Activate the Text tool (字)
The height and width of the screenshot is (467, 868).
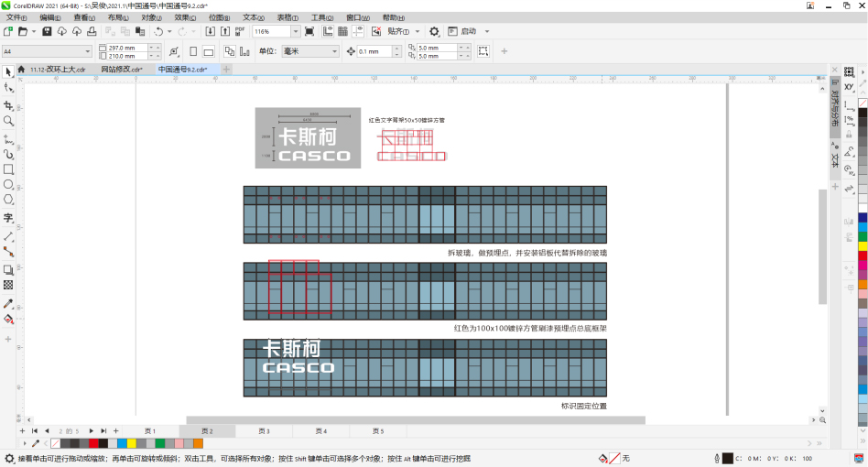pyautogui.click(x=8, y=218)
